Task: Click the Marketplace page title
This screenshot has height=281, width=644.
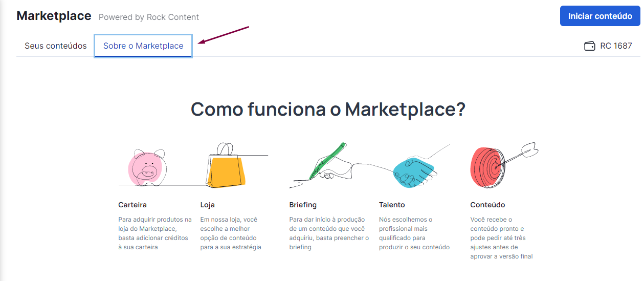Action: 54,16
